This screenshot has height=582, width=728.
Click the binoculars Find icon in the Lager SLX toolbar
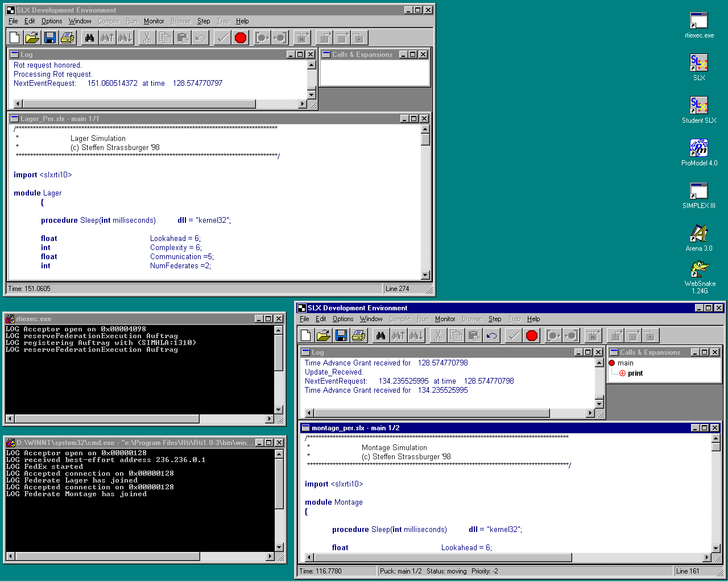pyautogui.click(x=89, y=38)
